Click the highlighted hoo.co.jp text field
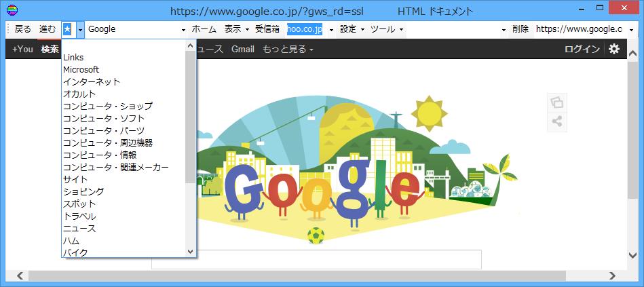 click(304, 29)
